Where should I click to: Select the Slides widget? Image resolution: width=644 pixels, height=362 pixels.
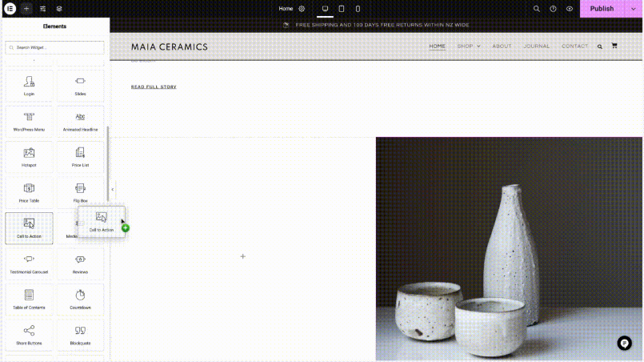tap(81, 86)
